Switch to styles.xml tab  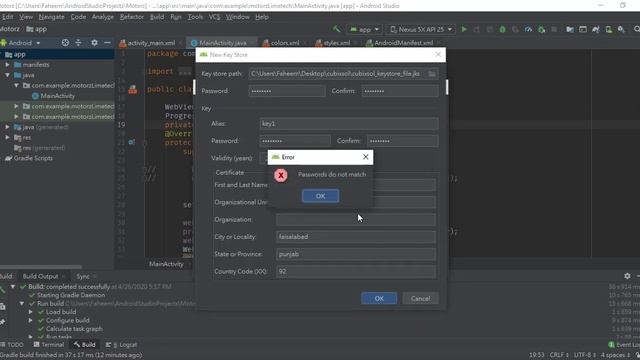pyautogui.click(x=337, y=43)
